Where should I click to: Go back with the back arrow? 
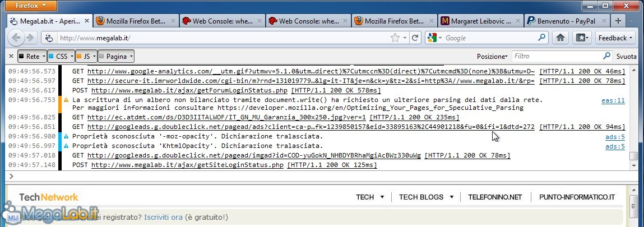(x=16, y=38)
